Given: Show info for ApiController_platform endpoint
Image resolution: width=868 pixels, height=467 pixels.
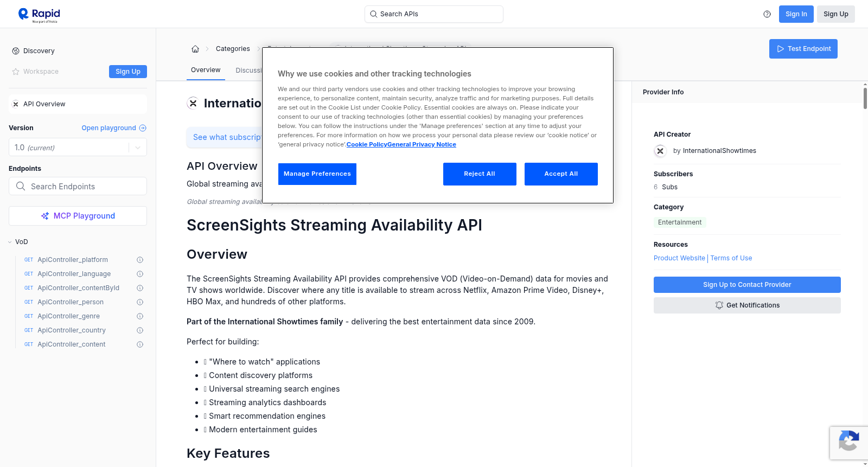Looking at the screenshot, I should coord(140,260).
